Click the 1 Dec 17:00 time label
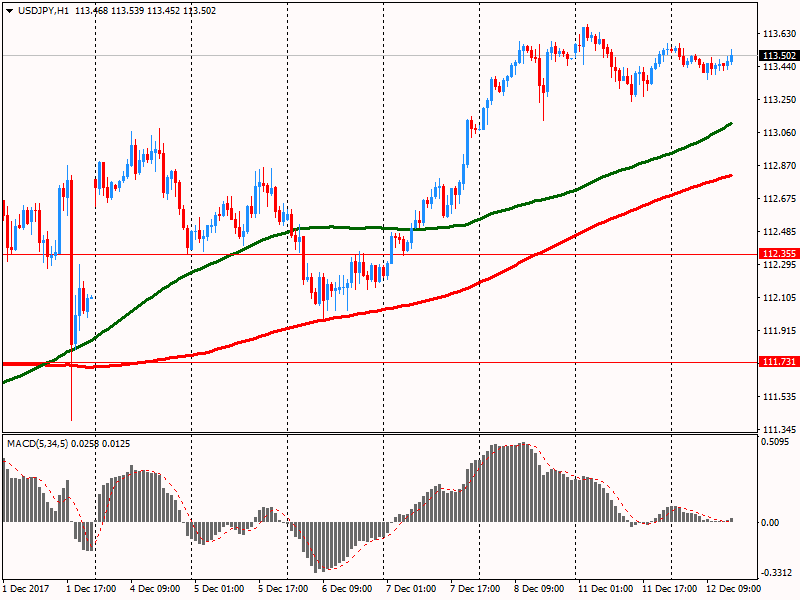Viewport: 800px width, 600px height. (91, 589)
